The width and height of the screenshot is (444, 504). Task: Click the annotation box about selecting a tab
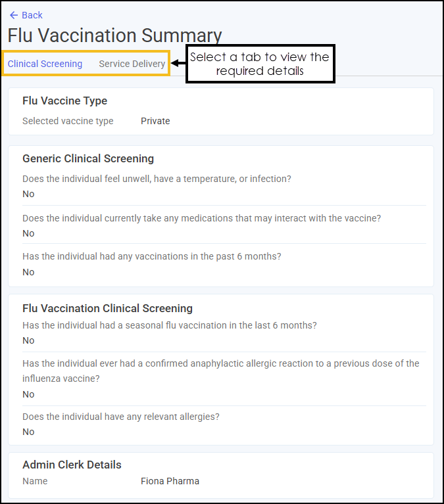coord(260,64)
